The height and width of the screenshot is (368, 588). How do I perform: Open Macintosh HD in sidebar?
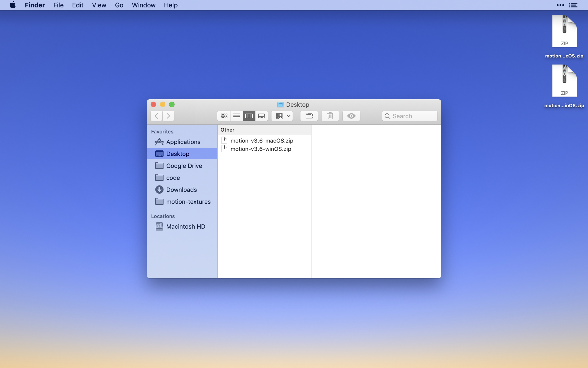click(182, 226)
